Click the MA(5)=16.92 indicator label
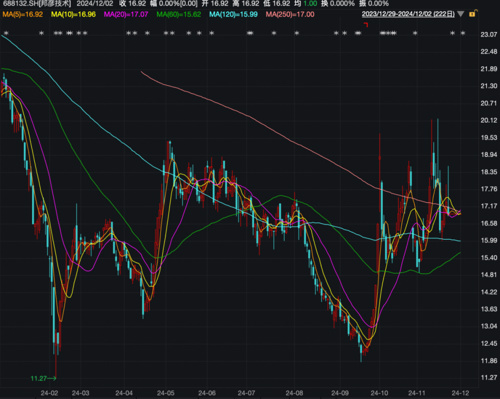Screen dimensions: 500x399 point(23,14)
